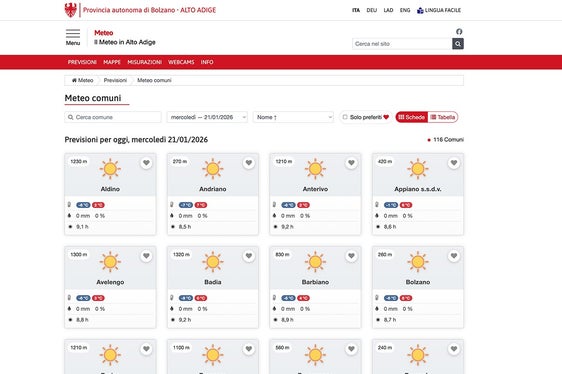Click 260 m altitude label on Bolzano
Viewport: 562px width, 374px height.
coord(385,255)
